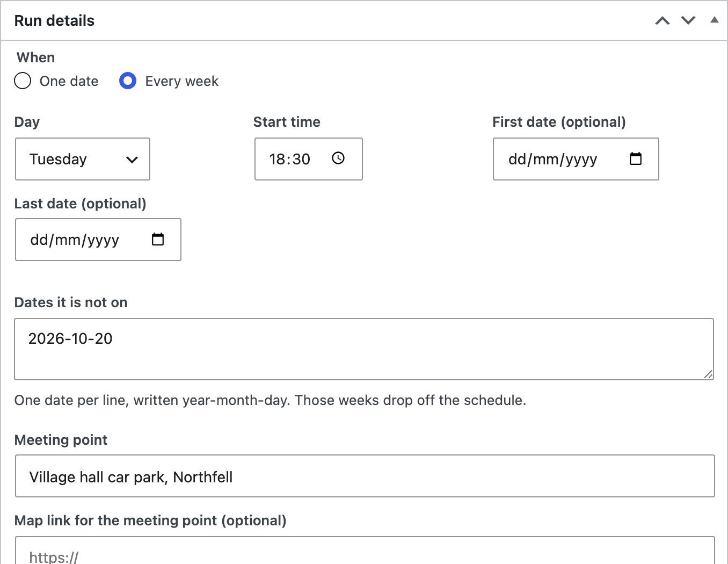
Task: Open the Last date calendar picker
Action: point(158,239)
